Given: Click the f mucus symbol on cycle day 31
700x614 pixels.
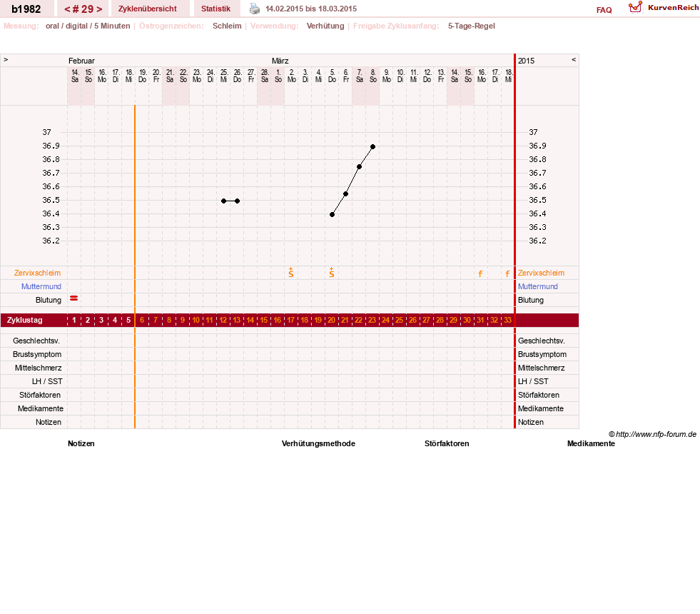Looking at the screenshot, I should 480,273.
